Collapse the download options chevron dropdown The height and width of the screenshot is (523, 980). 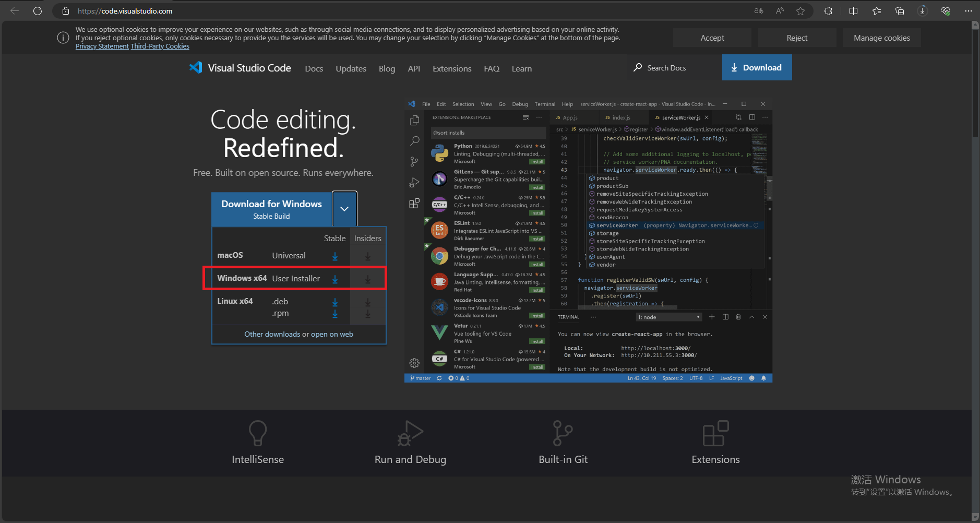coord(344,208)
